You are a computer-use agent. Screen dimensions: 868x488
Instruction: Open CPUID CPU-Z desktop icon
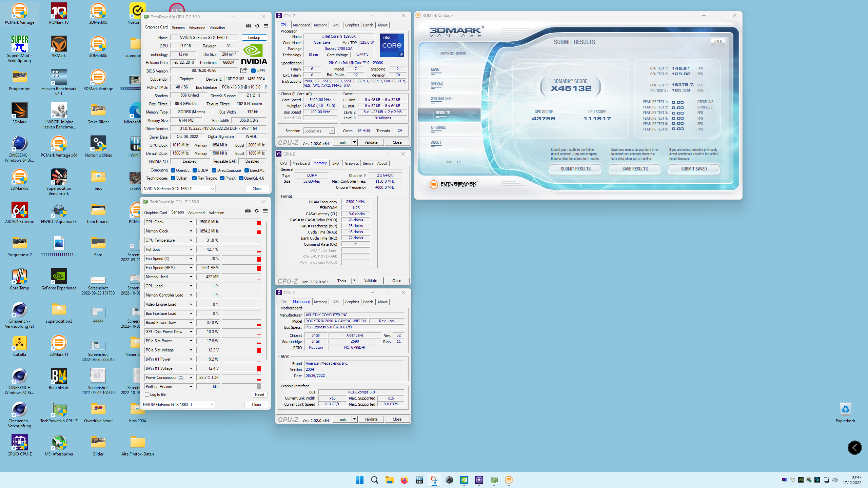(20, 446)
